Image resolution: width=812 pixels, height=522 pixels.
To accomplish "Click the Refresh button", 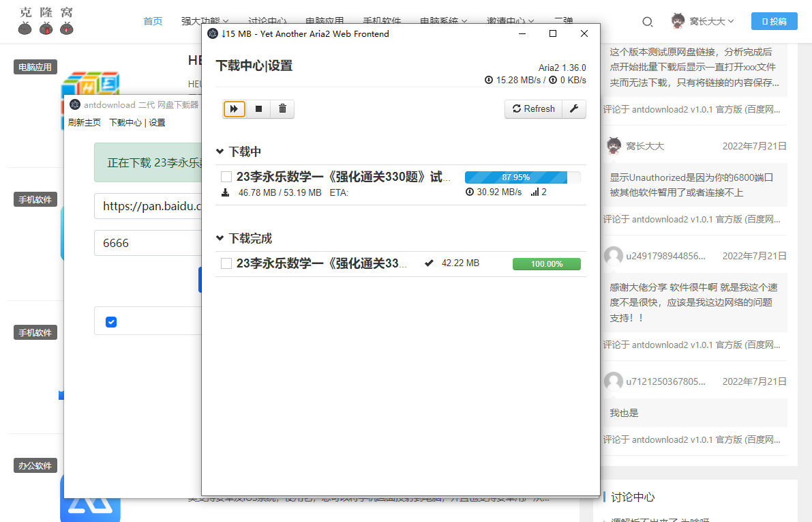I will pos(533,108).
